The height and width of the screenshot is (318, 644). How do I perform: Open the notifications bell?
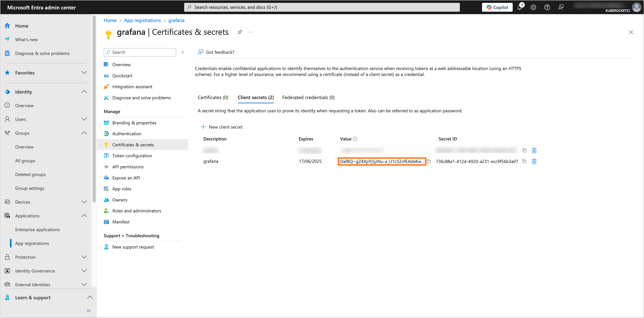click(520, 7)
